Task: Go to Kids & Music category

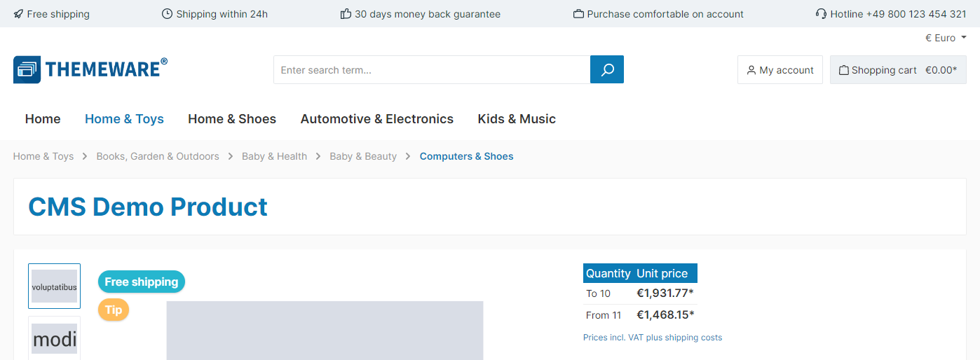Action: pos(517,119)
